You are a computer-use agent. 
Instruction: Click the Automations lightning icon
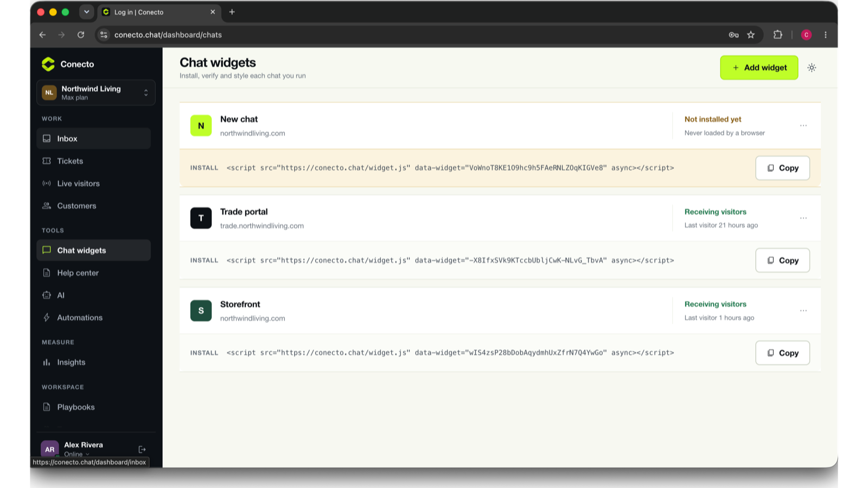click(x=47, y=317)
